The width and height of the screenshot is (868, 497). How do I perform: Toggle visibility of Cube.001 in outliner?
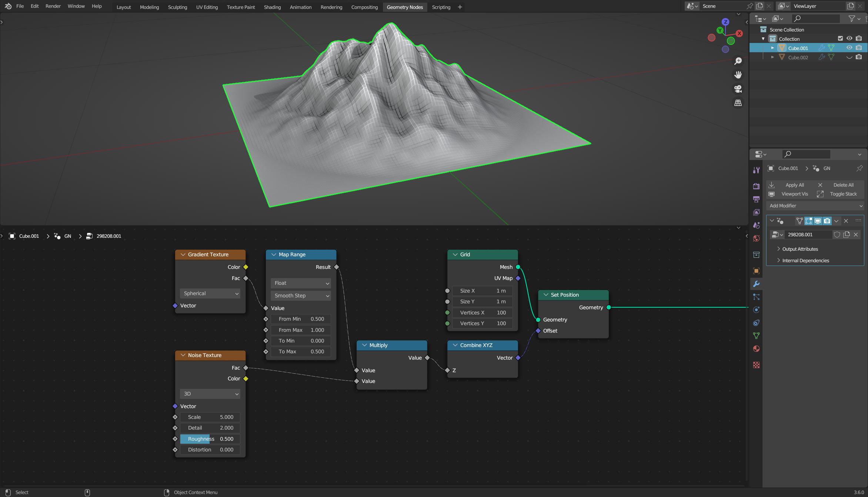pos(849,48)
